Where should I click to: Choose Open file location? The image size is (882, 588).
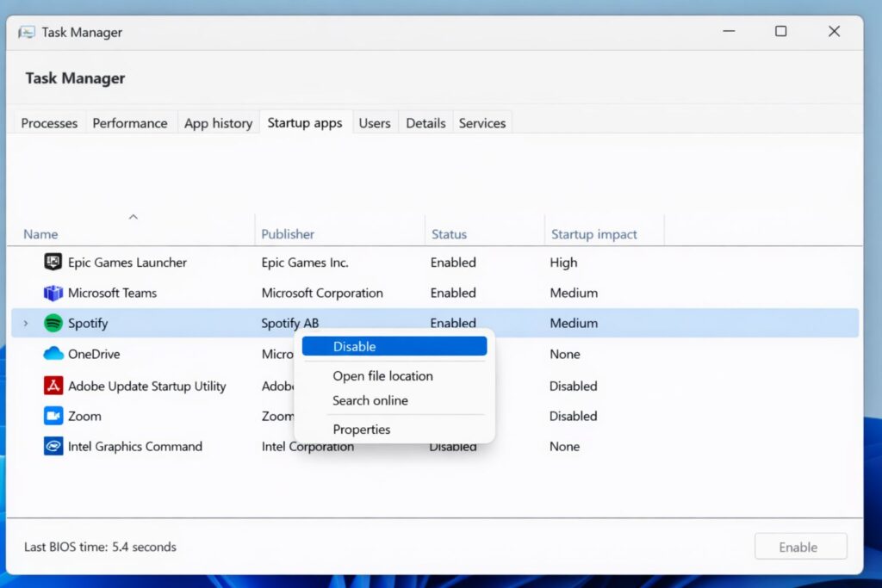coord(384,375)
